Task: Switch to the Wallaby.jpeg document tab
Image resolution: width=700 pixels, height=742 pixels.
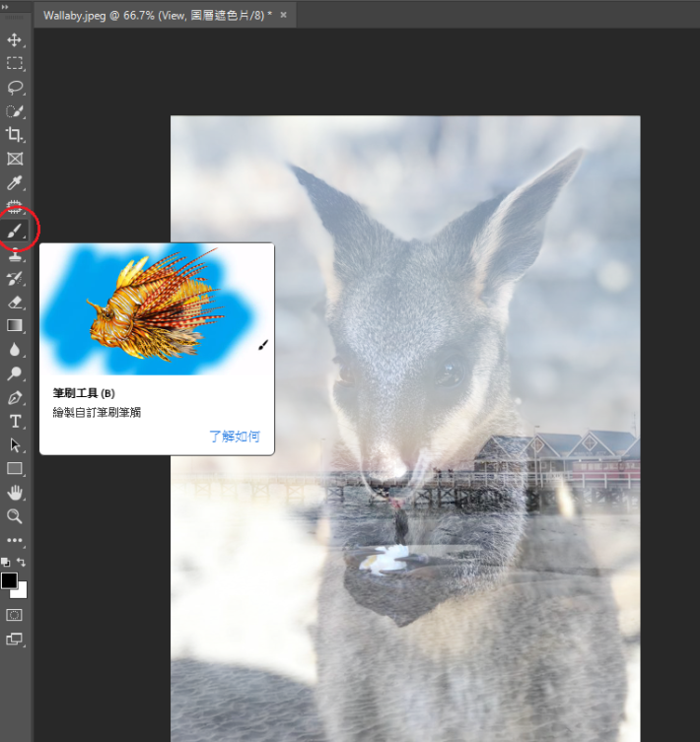Action: click(x=158, y=15)
